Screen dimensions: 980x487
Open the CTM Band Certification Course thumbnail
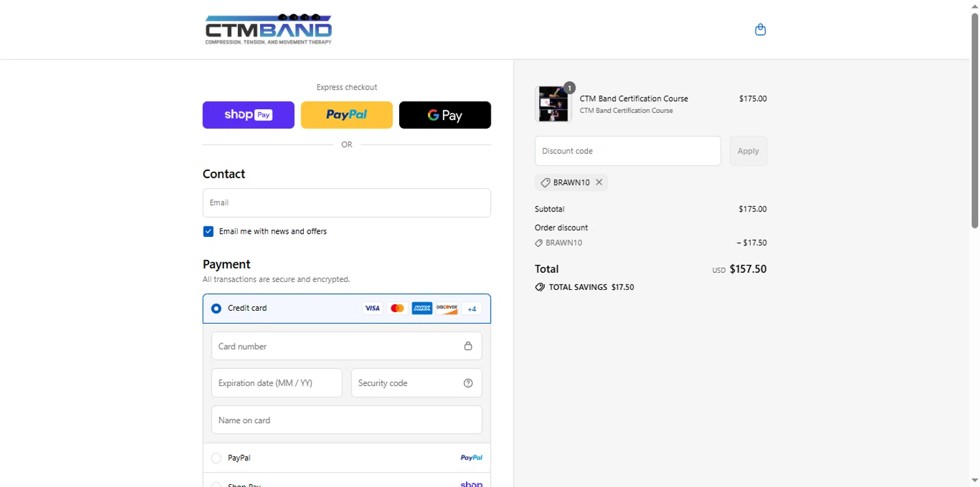pos(553,104)
